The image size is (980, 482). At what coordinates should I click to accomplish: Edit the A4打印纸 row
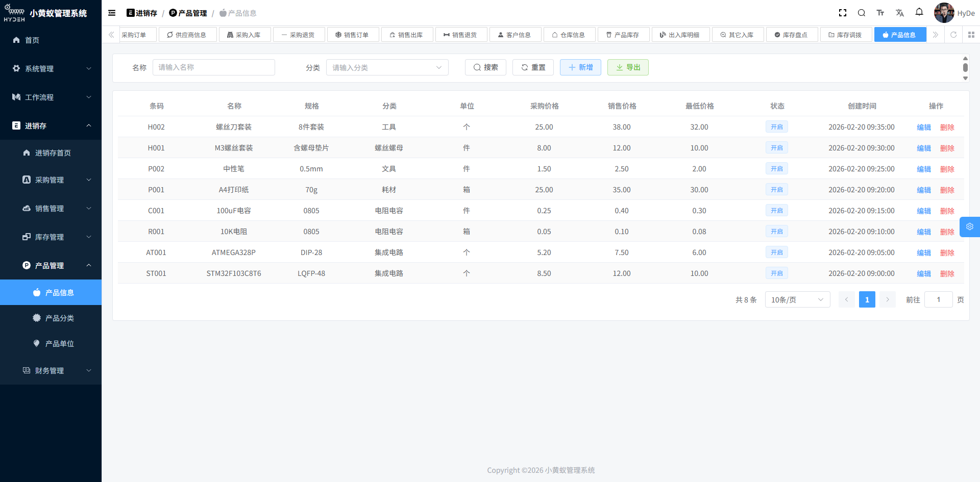tap(924, 190)
